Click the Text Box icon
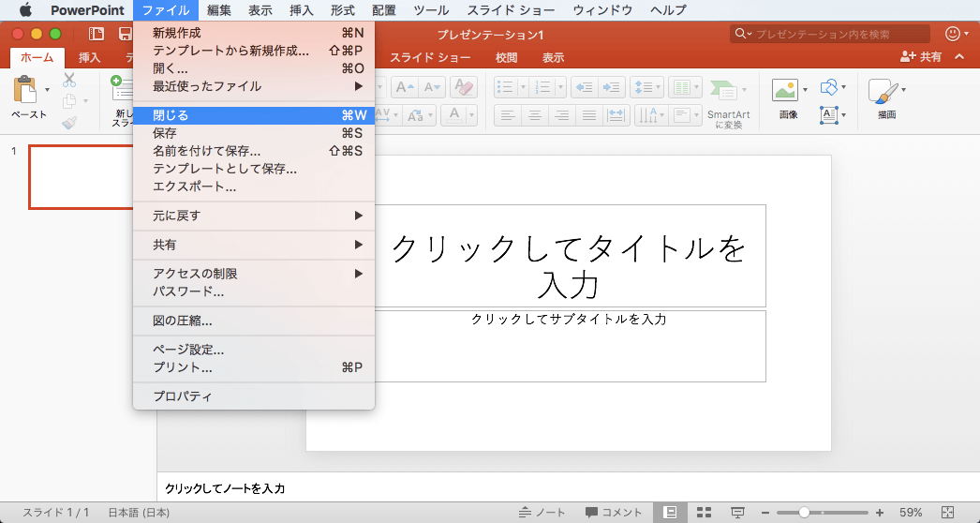 (x=829, y=115)
